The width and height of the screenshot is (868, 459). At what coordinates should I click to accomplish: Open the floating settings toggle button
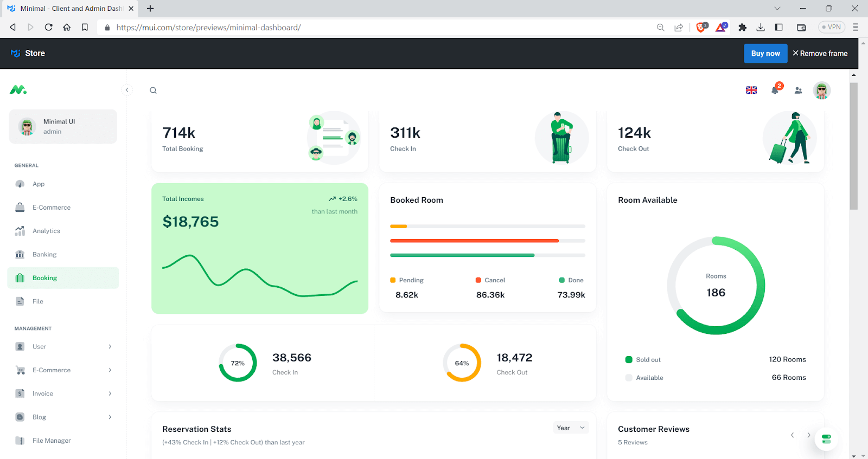[826, 439]
